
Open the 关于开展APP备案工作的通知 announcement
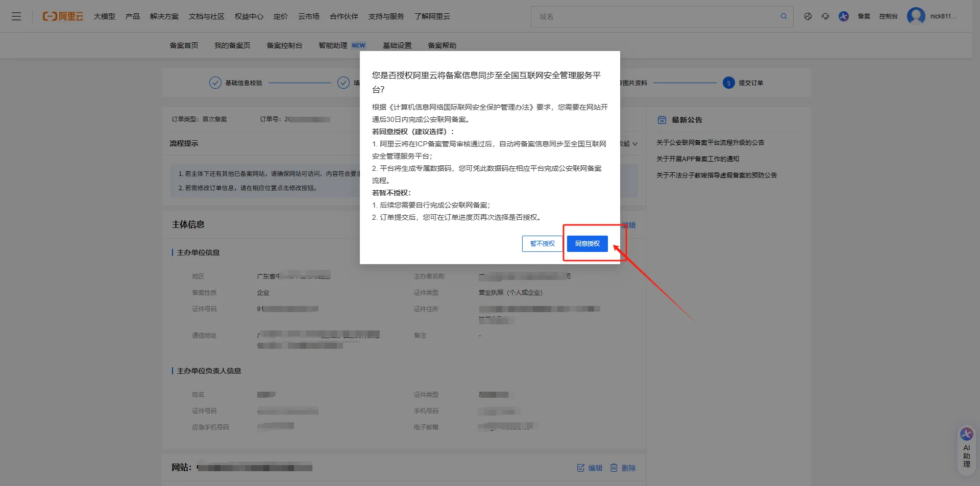pyautogui.click(x=698, y=159)
